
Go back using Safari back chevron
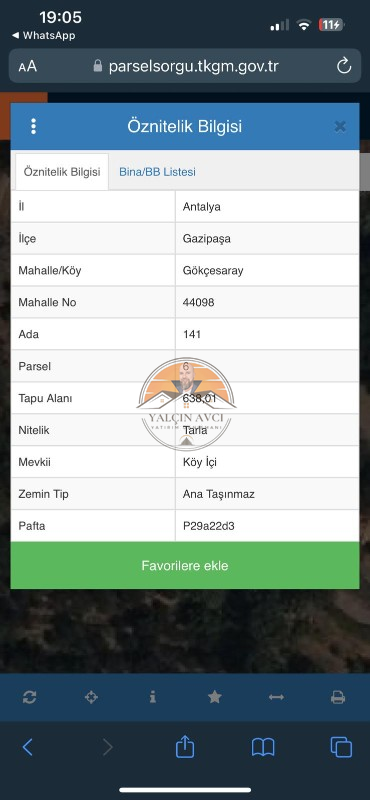click(x=28, y=747)
